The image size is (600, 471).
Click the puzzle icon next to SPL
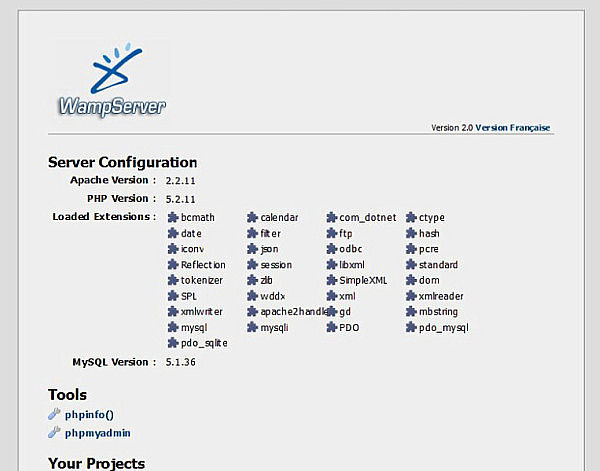click(x=173, y=296)
